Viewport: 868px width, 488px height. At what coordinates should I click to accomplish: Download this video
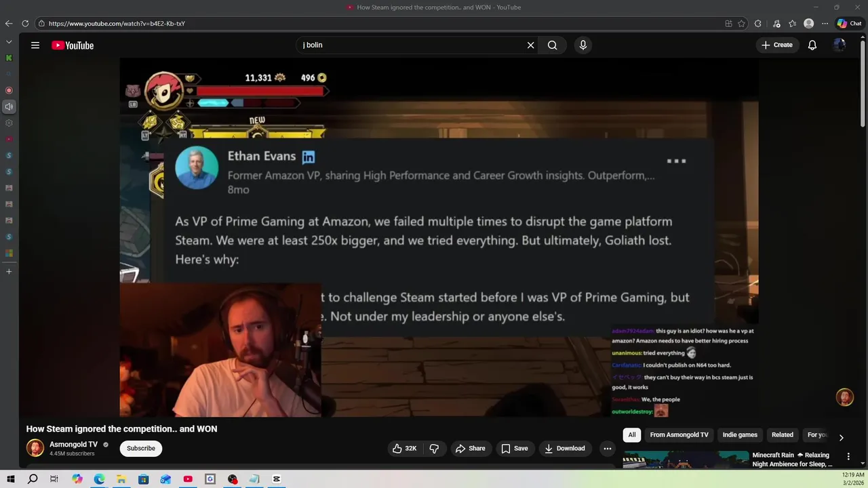tap(565, 449)
